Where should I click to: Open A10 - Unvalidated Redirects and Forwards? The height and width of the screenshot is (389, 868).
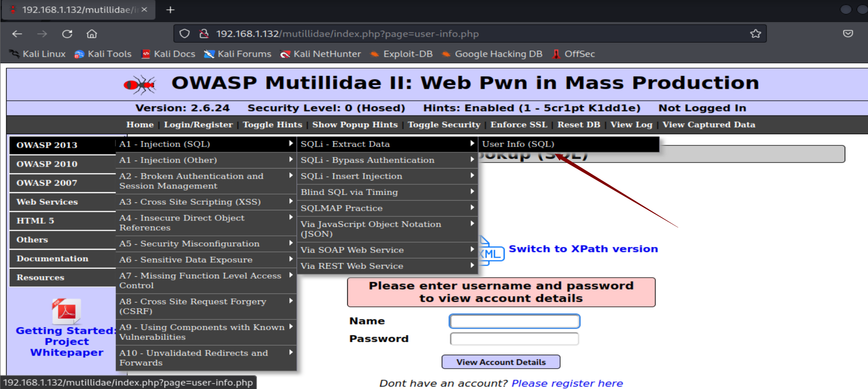pos(206,358)
